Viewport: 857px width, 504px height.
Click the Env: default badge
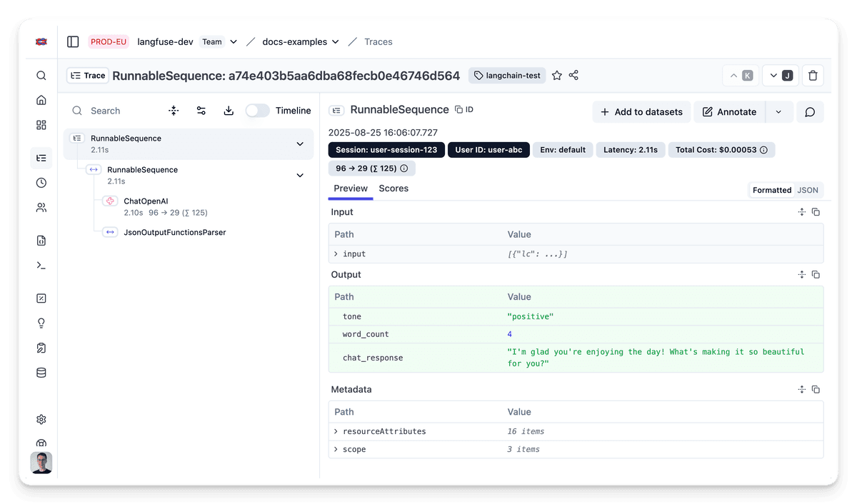[563, 150]
